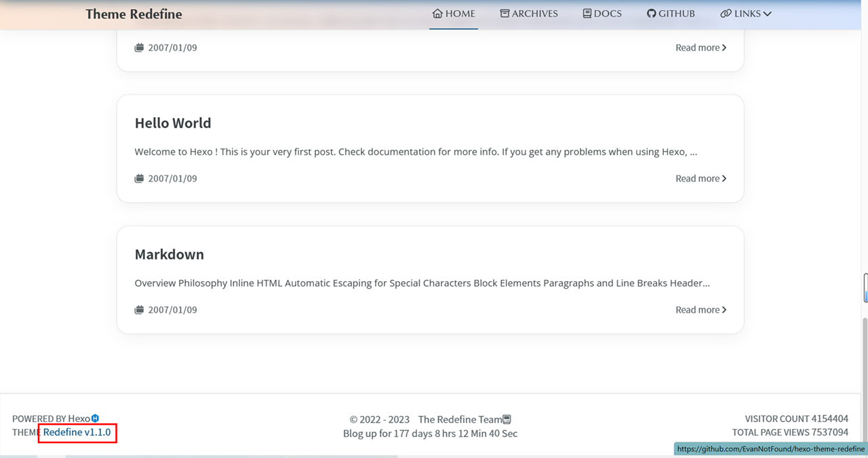The image size is (868, 458).
Task: Click the Theme Redefine site title
Action: (x=134, y=14)
